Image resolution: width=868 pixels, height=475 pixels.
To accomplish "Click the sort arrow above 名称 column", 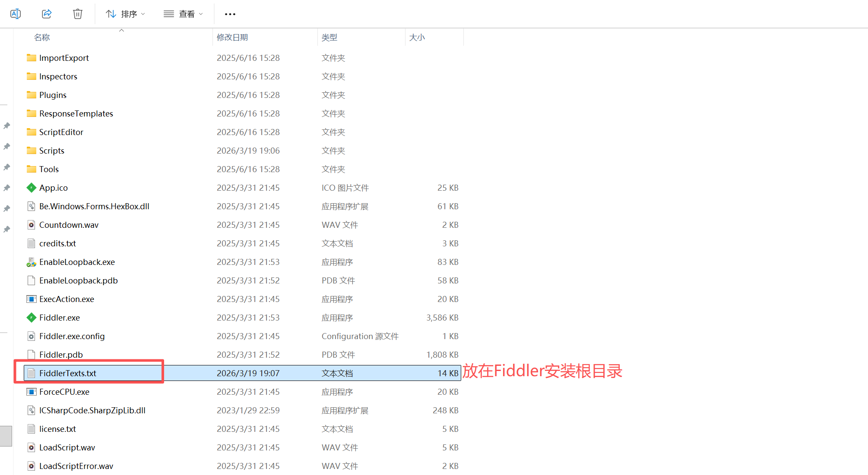I will (x=121, y=30).
